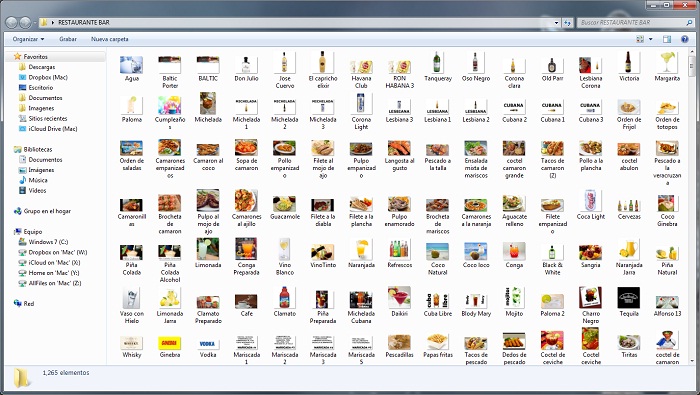This screenshot has width=700, height=395.
Task: Open Grupo en el hogar
Action: point(47,211)
